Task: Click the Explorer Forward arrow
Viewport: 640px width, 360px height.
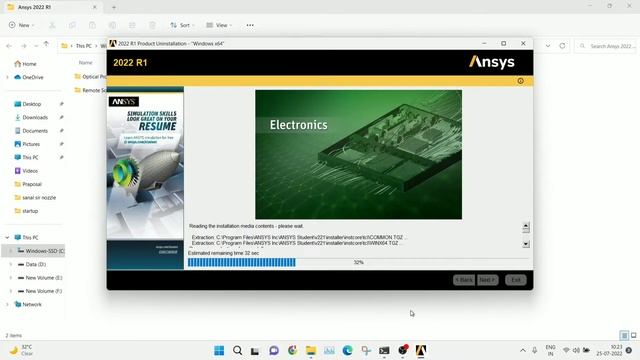Action: (24, 46)
